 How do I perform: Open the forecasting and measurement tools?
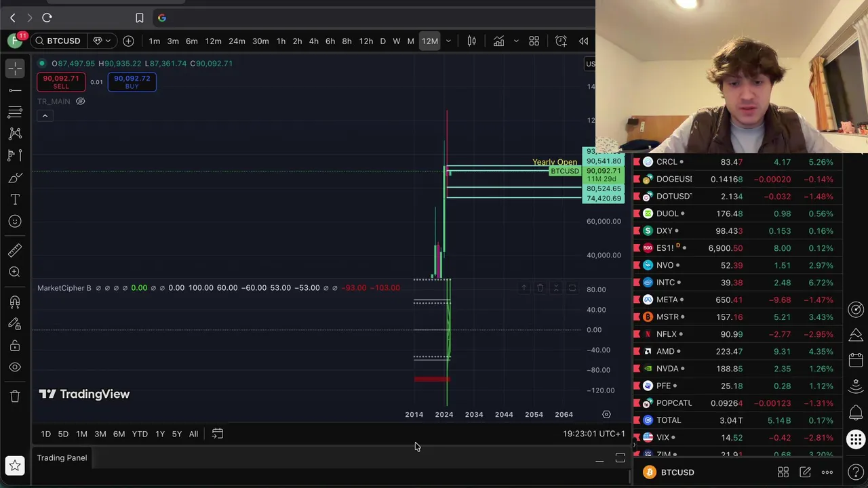(15, 155)
